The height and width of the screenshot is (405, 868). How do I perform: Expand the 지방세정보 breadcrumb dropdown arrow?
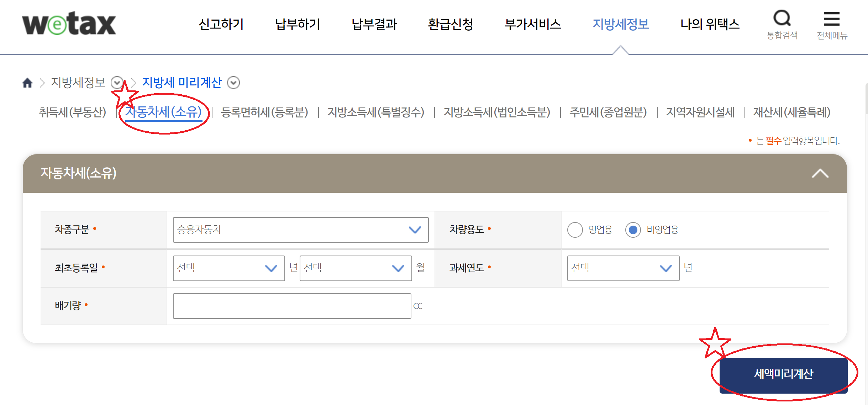click(117, 83)
